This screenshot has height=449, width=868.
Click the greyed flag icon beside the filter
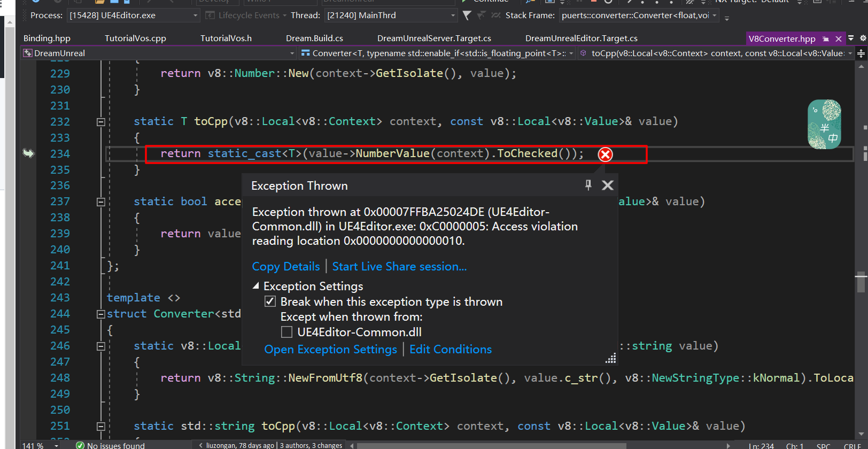pos(481,16)
